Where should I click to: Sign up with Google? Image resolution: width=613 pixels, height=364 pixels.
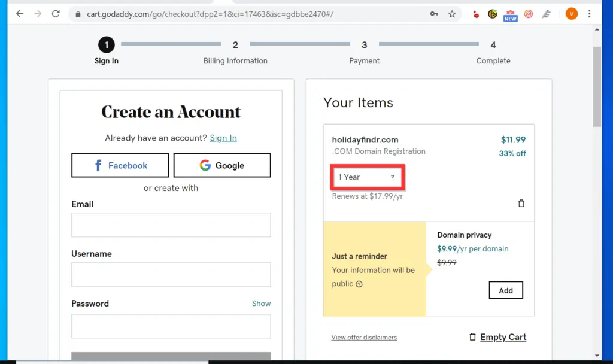(222, 165)
